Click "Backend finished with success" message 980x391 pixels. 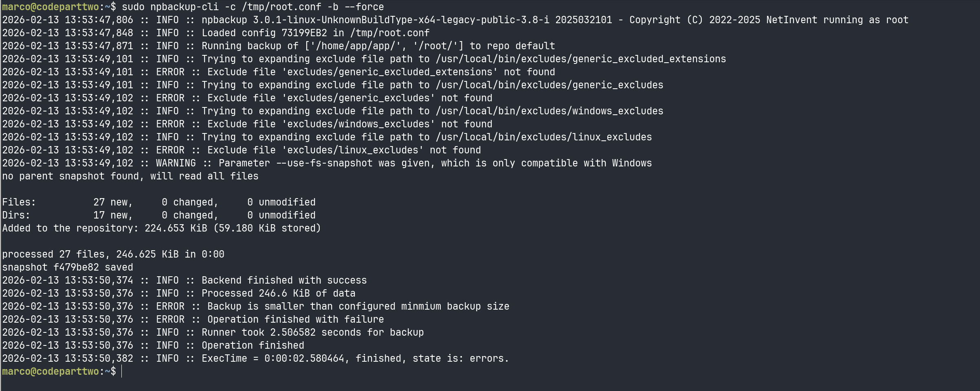point(284,280)
